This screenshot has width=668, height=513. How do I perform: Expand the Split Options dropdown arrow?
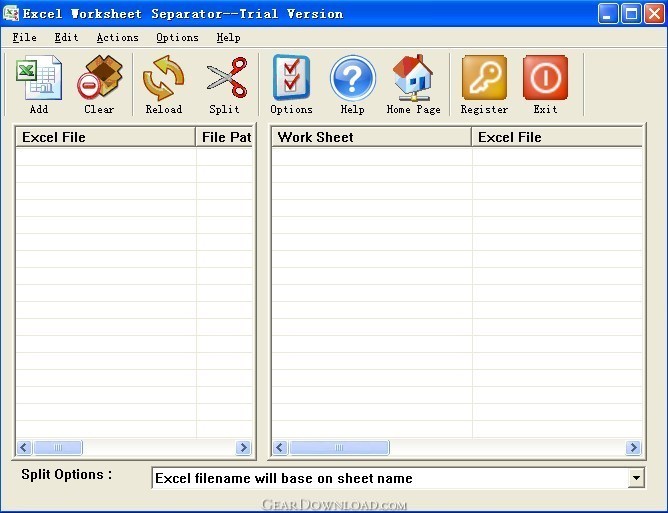click(x=636, y=478)
